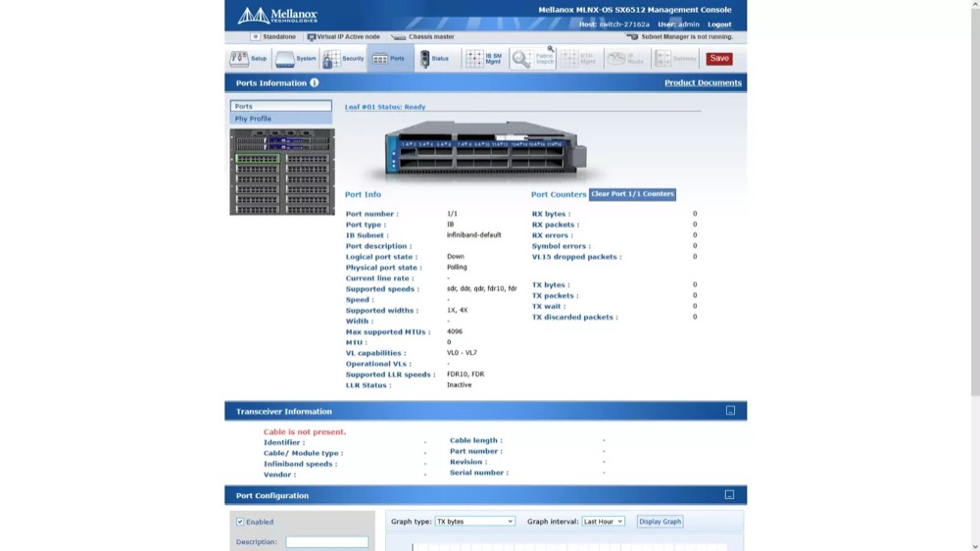Screen dimensions: 980x551
Task: Open the IB SM Mgmt section
Action: 484,58
